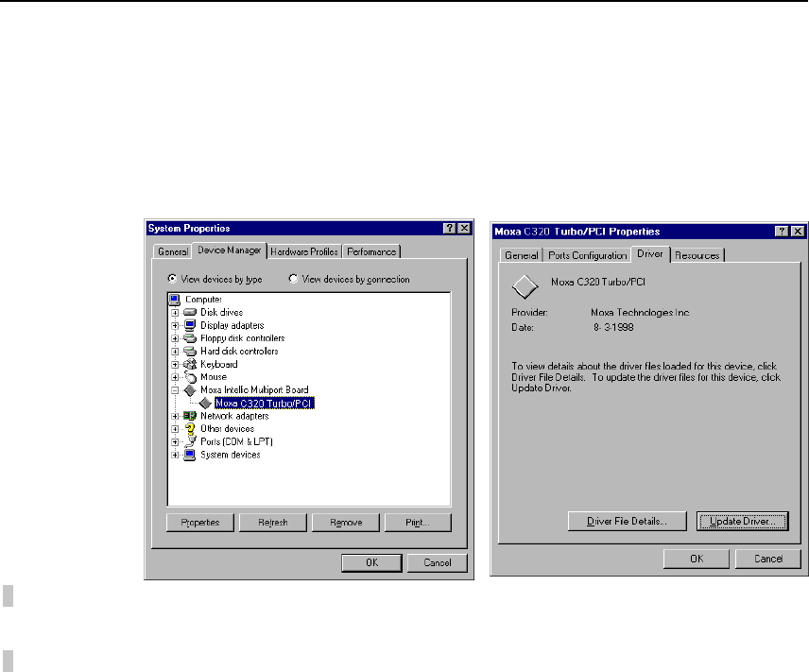Screen dimensions: 809x672
Task: Expand the Other devices node
Action: click(175, 429)
